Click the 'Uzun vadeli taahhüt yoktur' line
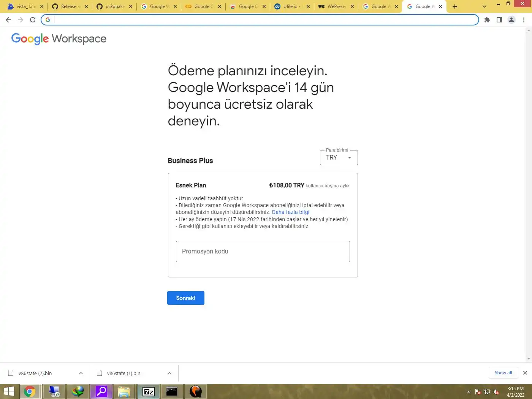The height and width of the screenshot is (399, 532). [209, 198]
